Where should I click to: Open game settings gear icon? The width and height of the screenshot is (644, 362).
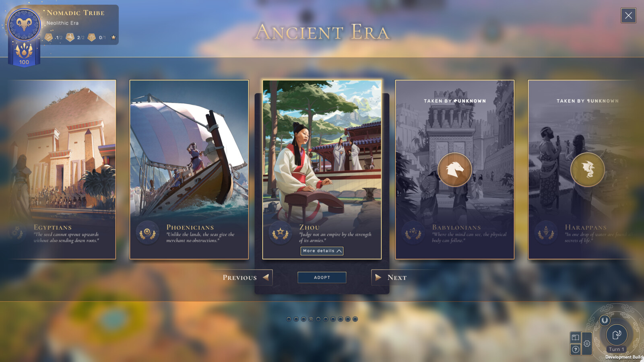tap(587, 343)
